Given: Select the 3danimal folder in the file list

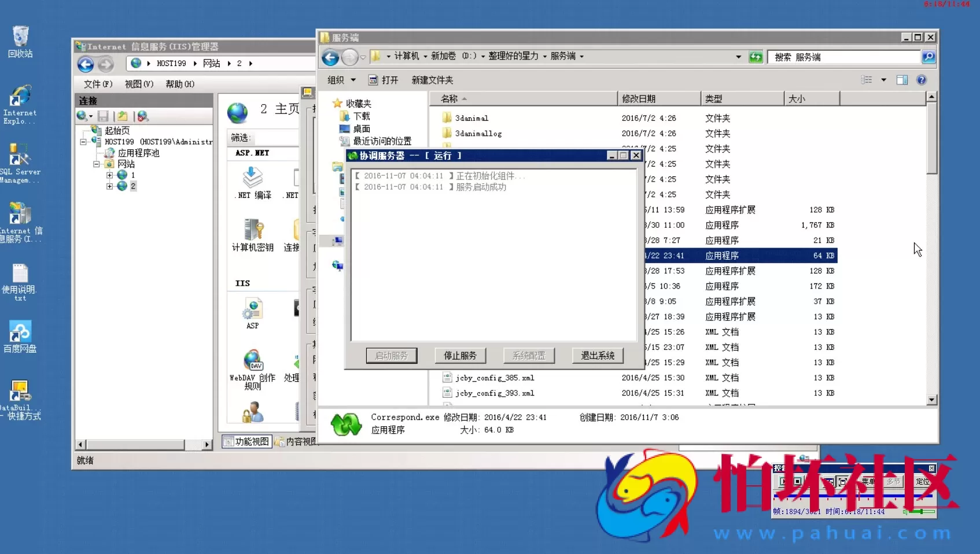Looking at the screenshot, I should click(x=471, y=118).
